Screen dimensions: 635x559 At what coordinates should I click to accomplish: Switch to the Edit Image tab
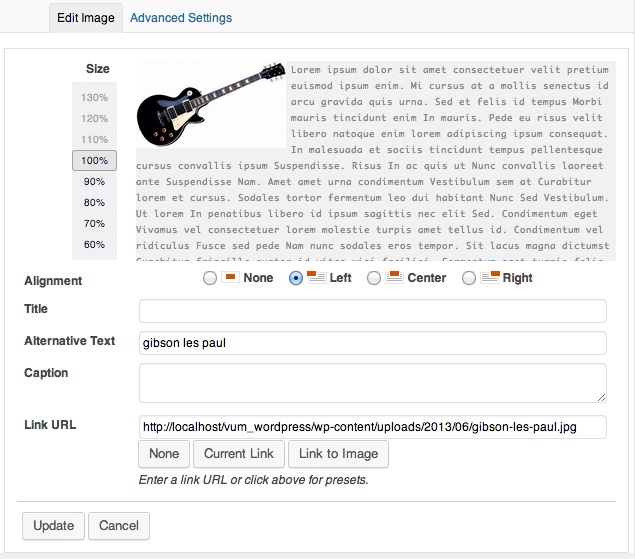coord(86,18)
